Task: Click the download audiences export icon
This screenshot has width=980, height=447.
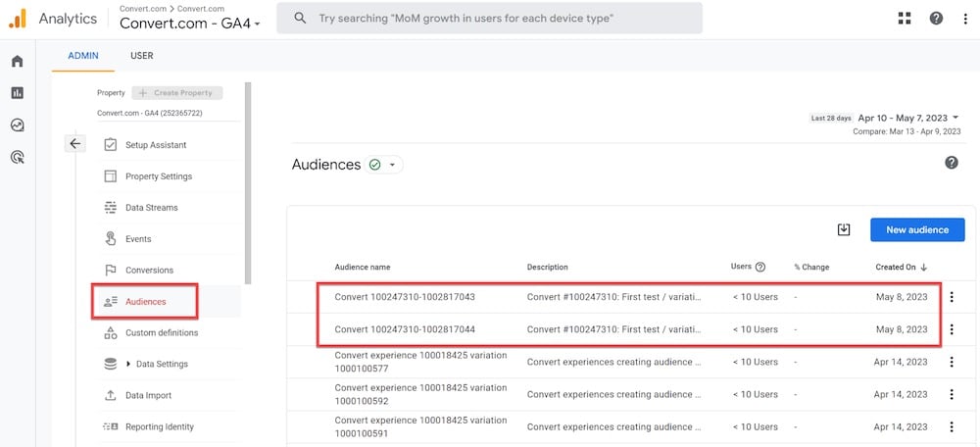Action: pyautogui.click(x=844, y=229)
